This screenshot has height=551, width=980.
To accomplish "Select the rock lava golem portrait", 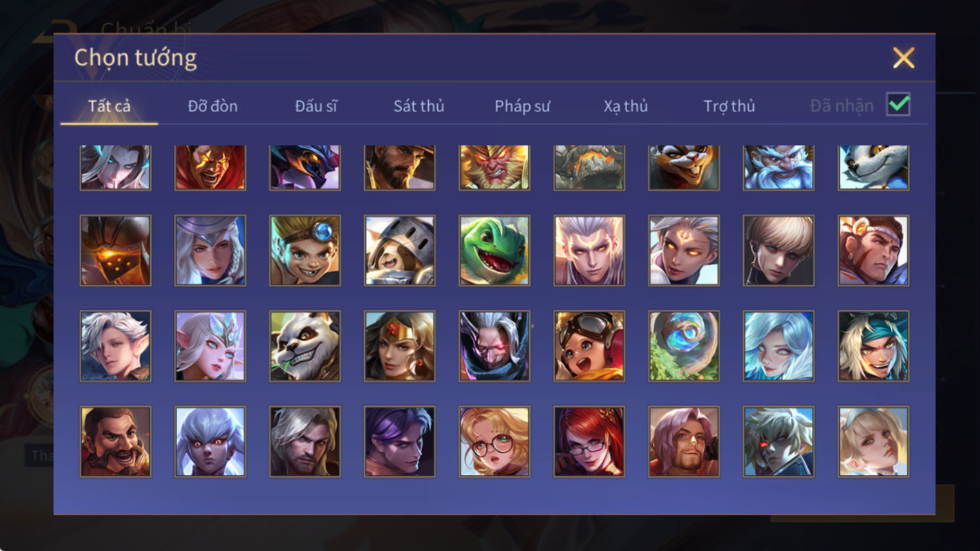I will [x=589, y=167].
